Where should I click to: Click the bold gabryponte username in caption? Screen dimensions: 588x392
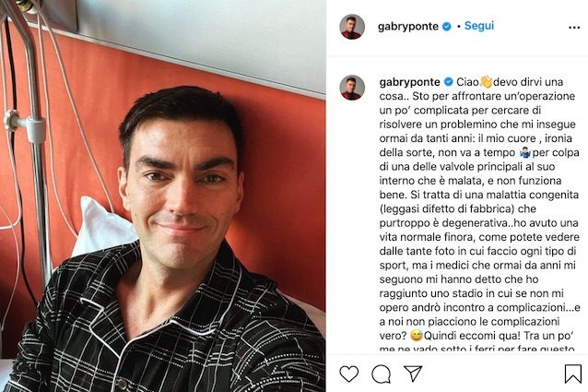pos(409,82)
